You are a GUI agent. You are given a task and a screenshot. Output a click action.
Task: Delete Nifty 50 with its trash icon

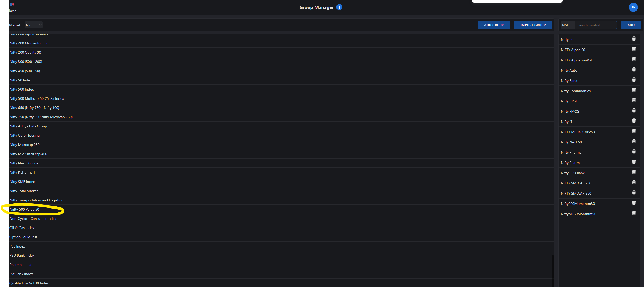pos(634,39)
